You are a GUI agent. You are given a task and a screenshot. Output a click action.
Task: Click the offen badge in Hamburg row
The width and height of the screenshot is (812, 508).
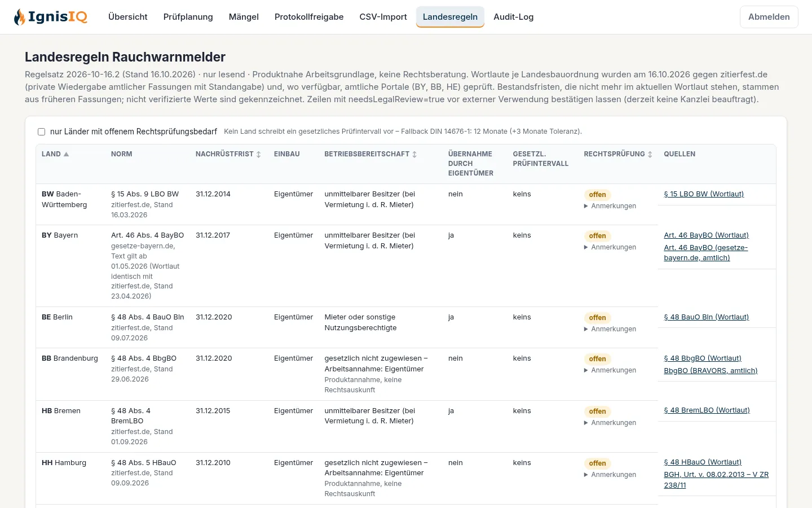tap(597, 463)
